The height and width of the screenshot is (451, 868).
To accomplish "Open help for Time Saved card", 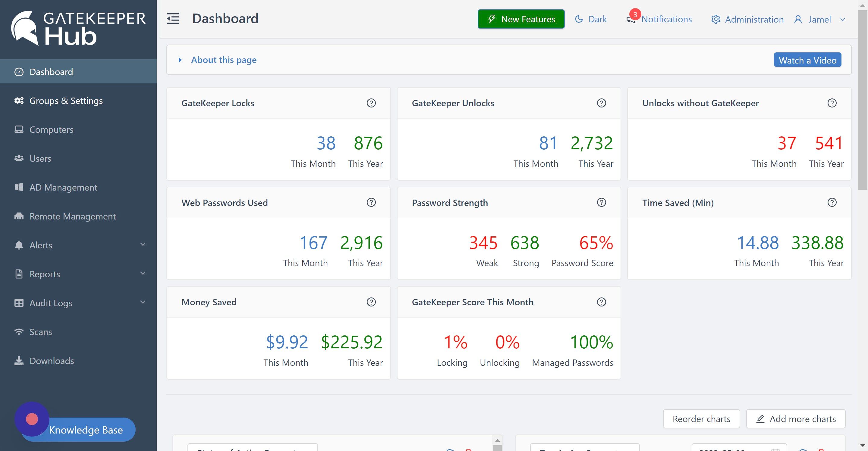I will click(x=832, y=202).
